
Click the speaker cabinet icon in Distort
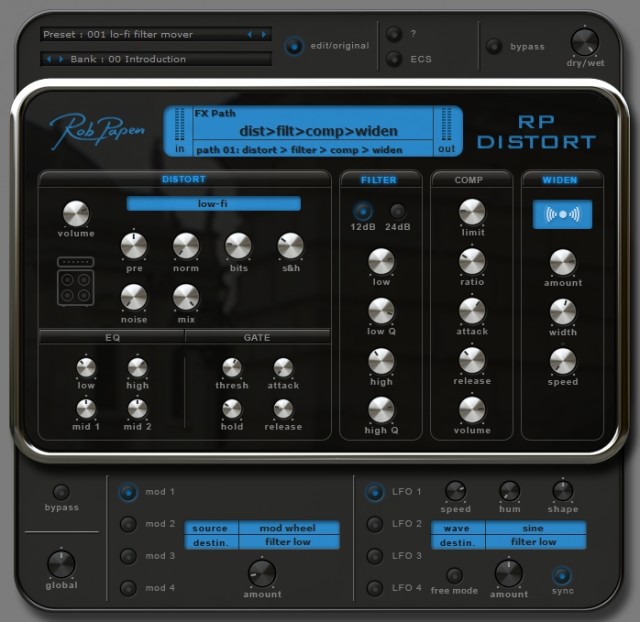(x=75, y=281)
